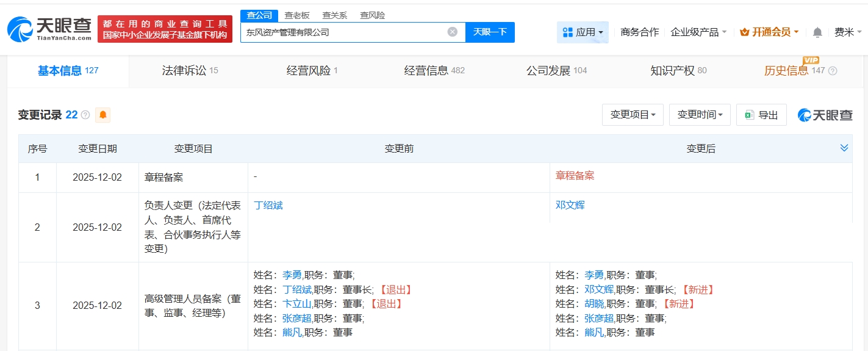The image size is (868, 351).
Task: Click the blue double chevron in table header
Action: click(844, 148)
